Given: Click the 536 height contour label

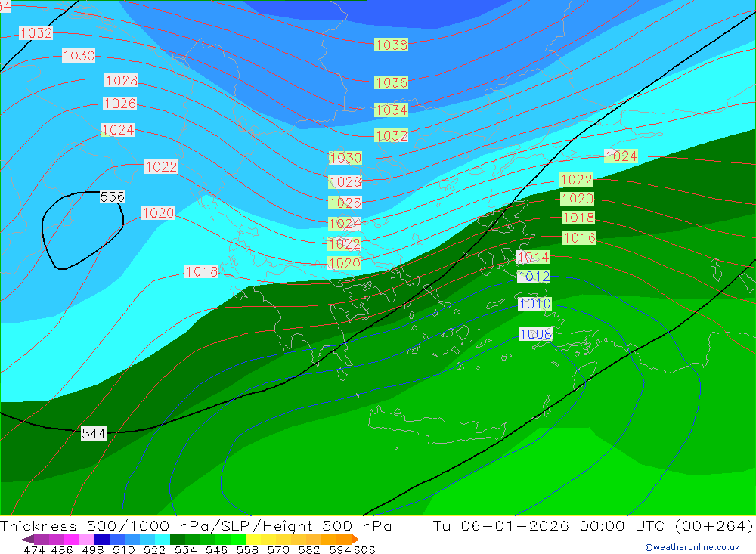Looking at the screenshot, I should click(x=113, y=197).
